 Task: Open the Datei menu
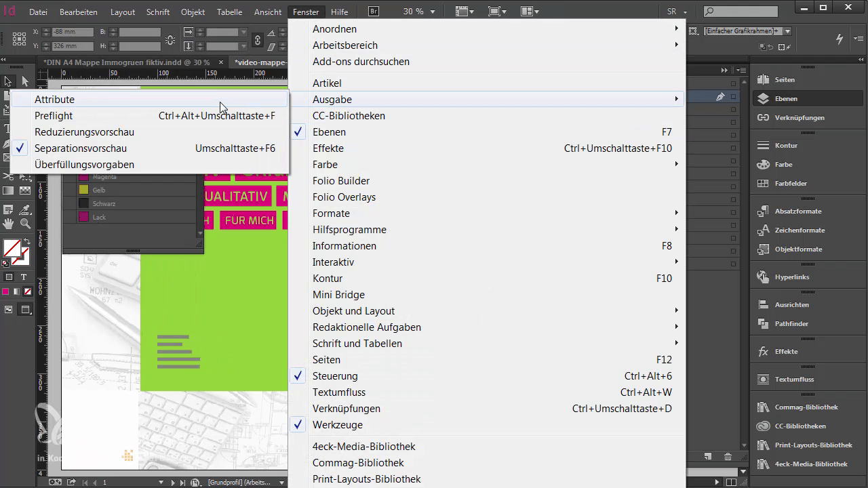(39, 12)
